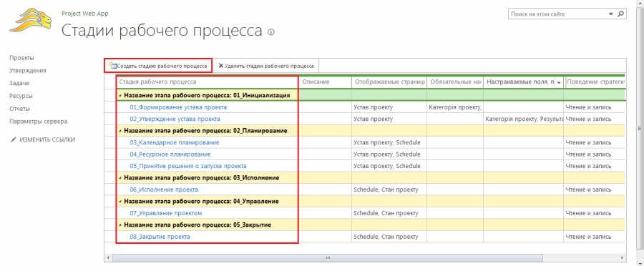
Task: Click the search magnifier icon
Action: click(x=621, y=14)
